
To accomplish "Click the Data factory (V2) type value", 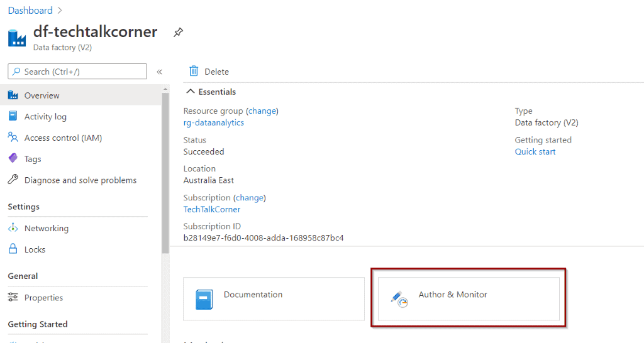I will pos(547,122).
